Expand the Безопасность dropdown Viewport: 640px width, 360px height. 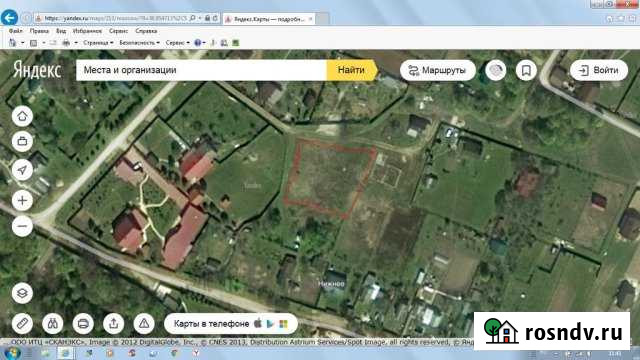139,43
